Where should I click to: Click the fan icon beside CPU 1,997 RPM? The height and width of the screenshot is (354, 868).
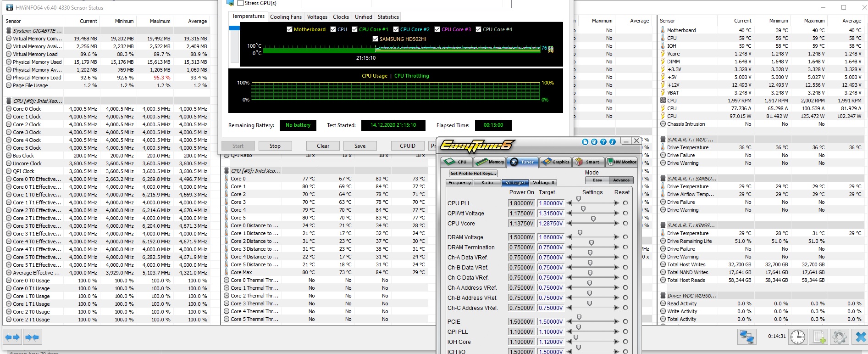point(663,101)
